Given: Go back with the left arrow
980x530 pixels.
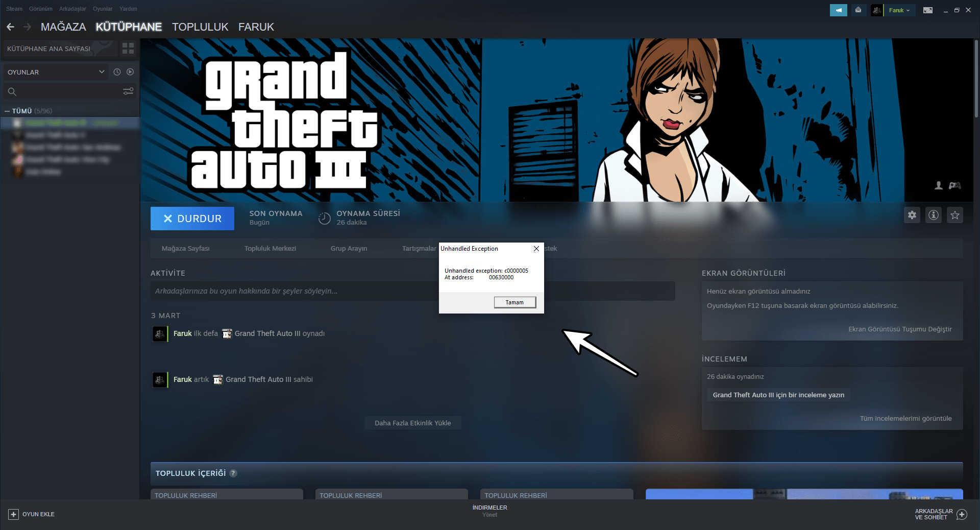Looking at the screenshot, I should click(10, 27).
